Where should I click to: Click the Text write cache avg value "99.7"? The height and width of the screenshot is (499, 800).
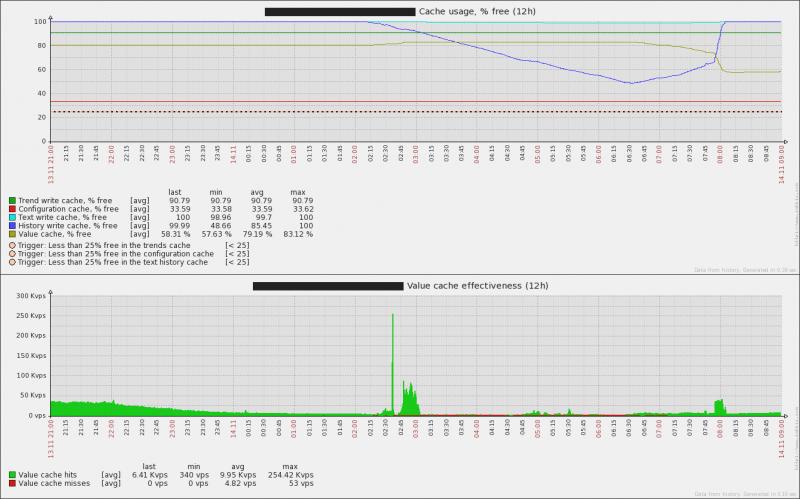[264, 217]
